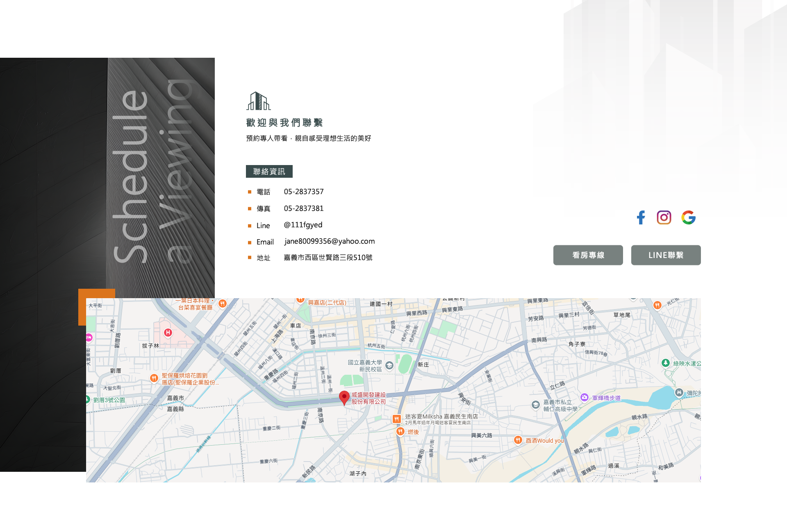
Task: Click the hospital H marker on map
Action: click(x=168, y=333)
